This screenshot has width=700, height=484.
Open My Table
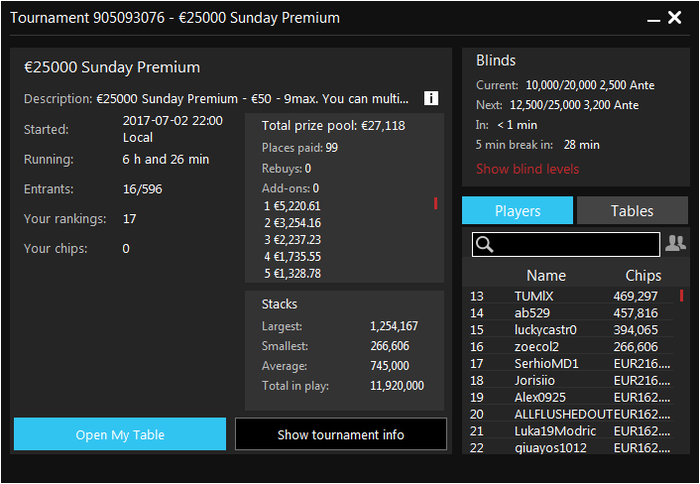120,434
